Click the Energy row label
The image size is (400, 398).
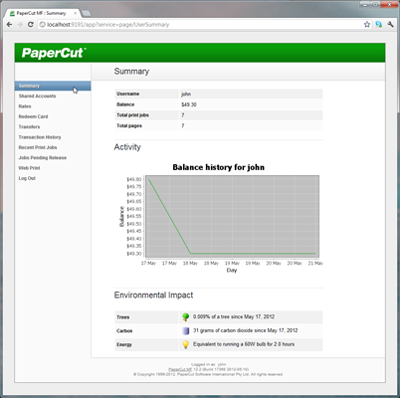pos(124,344)
